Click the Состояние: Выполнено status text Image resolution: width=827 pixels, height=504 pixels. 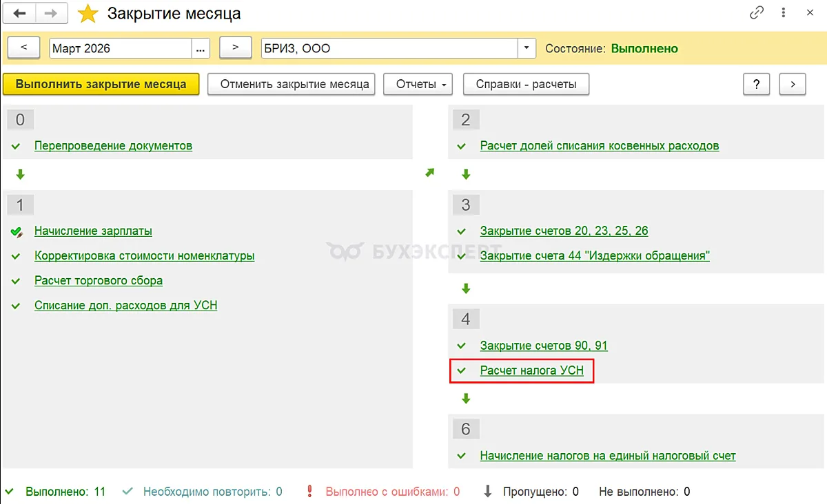coord(611,48)
